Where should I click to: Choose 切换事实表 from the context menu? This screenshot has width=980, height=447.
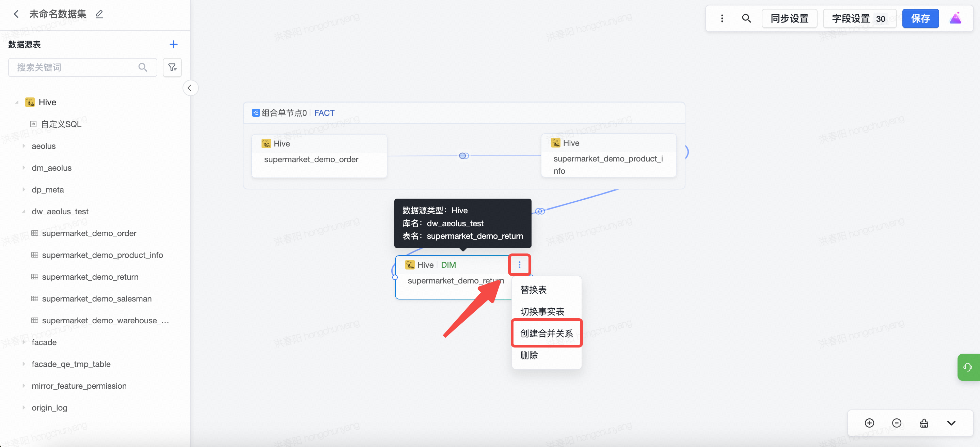tap(542, 311)
